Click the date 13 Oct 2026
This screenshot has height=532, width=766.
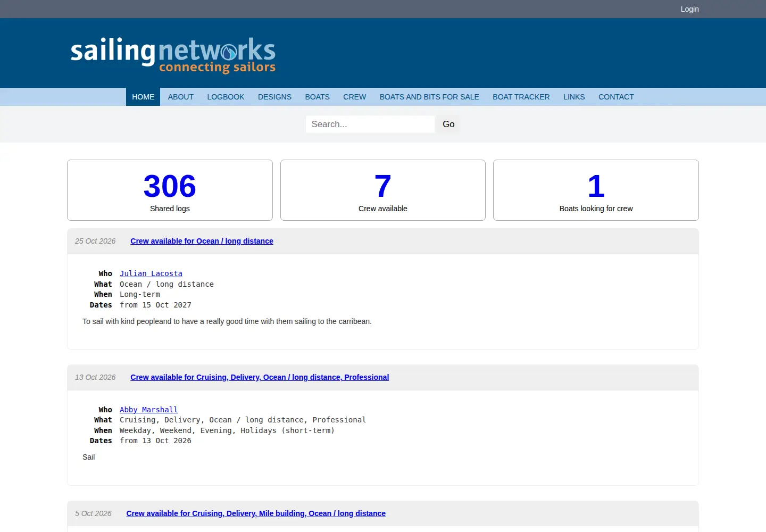[x=95, y=377]
